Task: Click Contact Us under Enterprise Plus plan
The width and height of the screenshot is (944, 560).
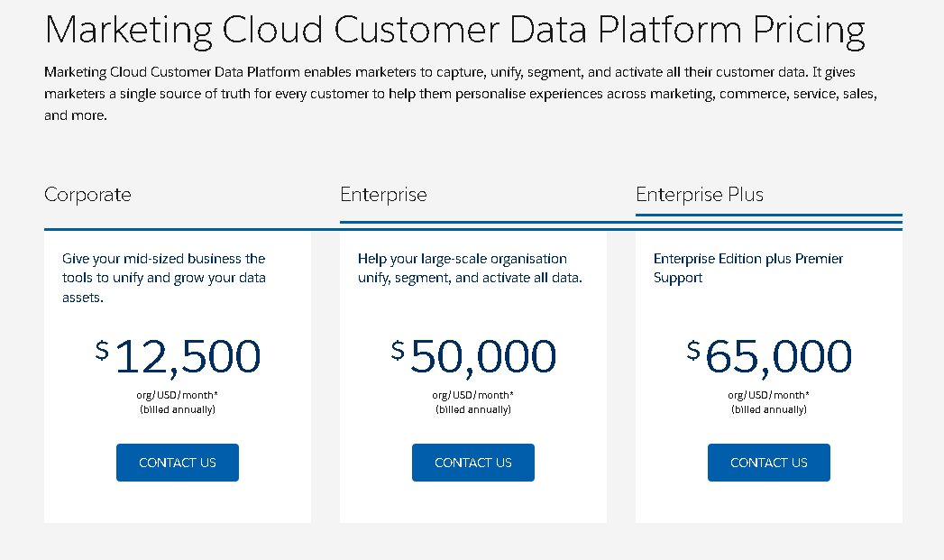Action: coord(769,463)
